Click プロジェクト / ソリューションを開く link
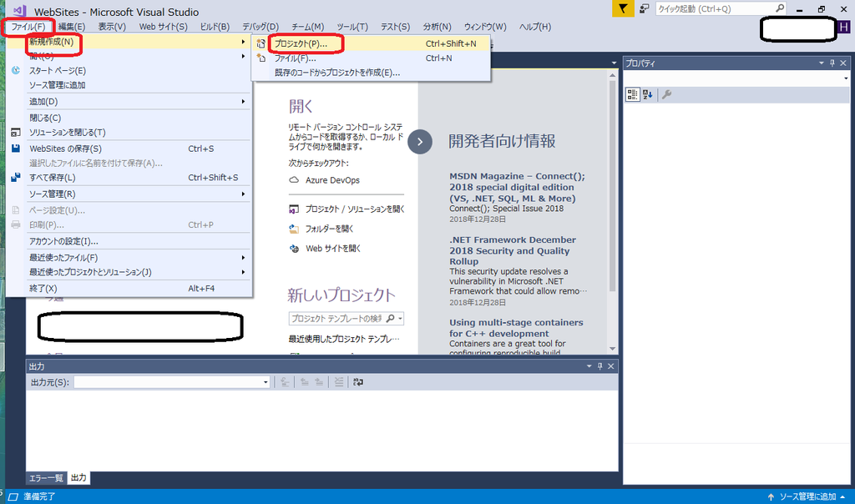Image resolution: width=855 pixels, height=504 pixels. coord(354,209)
